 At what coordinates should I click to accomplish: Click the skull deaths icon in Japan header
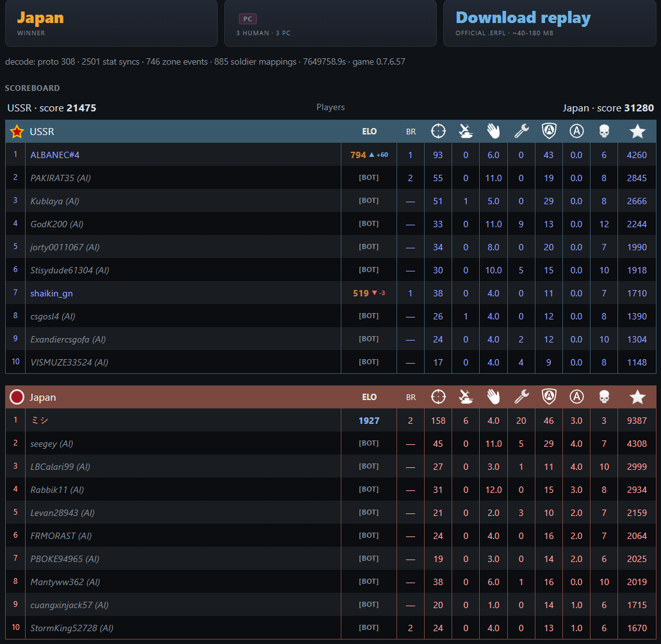pyautogui.click(x=604, y=397)
